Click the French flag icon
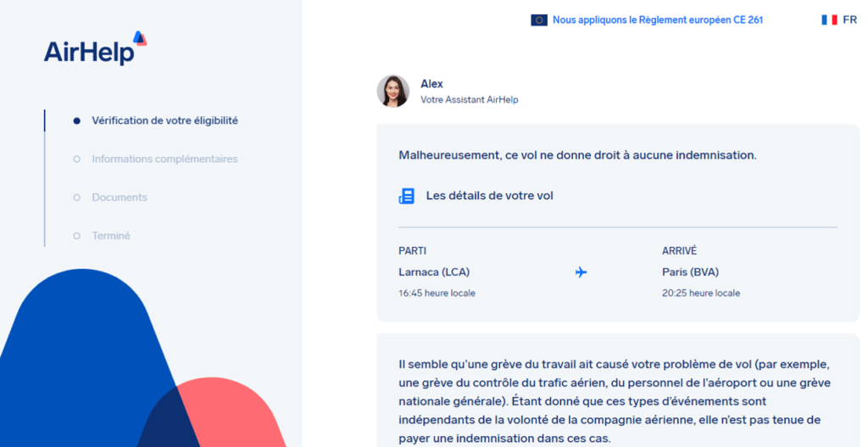868x447 pixels. (x=829, y=20)
